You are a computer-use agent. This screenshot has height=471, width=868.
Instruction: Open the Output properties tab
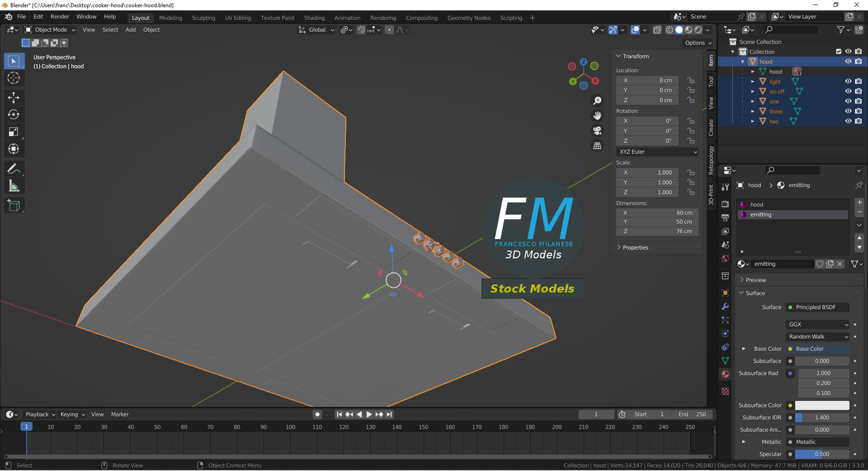(x=725, y=217)
